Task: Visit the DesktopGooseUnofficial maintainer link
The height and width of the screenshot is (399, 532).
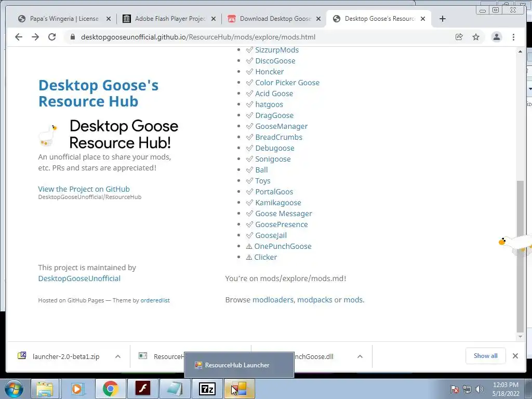Action: pos(79,278)
